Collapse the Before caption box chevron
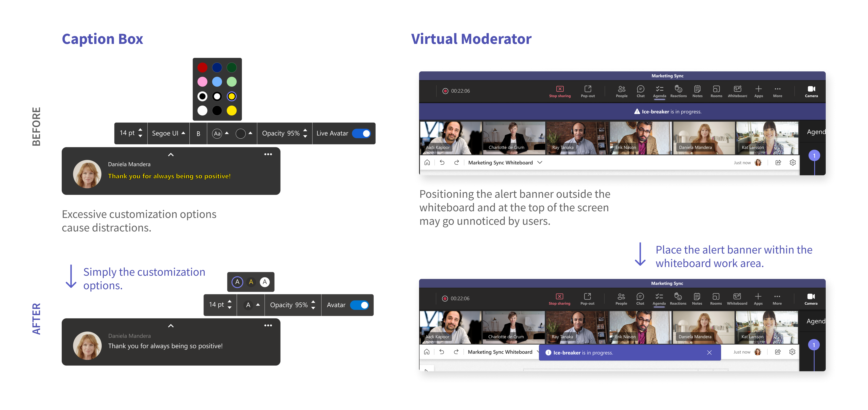Screen dimensions: 868x410 pos(171,155)
